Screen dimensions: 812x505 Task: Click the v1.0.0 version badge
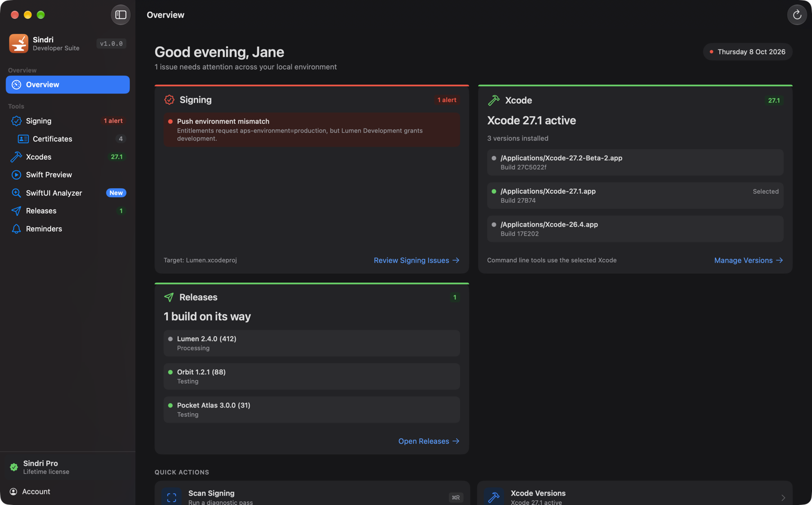(x=111, y=43)
